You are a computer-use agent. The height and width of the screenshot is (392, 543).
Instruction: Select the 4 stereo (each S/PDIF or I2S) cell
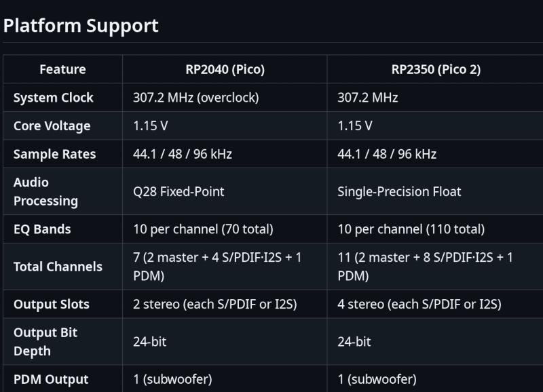[419, 305]
